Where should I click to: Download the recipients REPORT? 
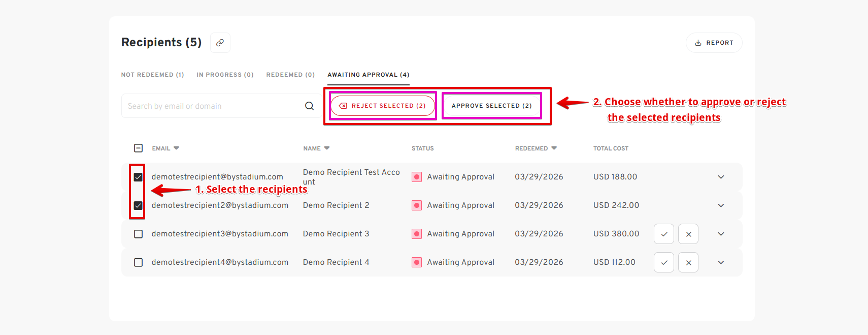(x=714, y=43)
